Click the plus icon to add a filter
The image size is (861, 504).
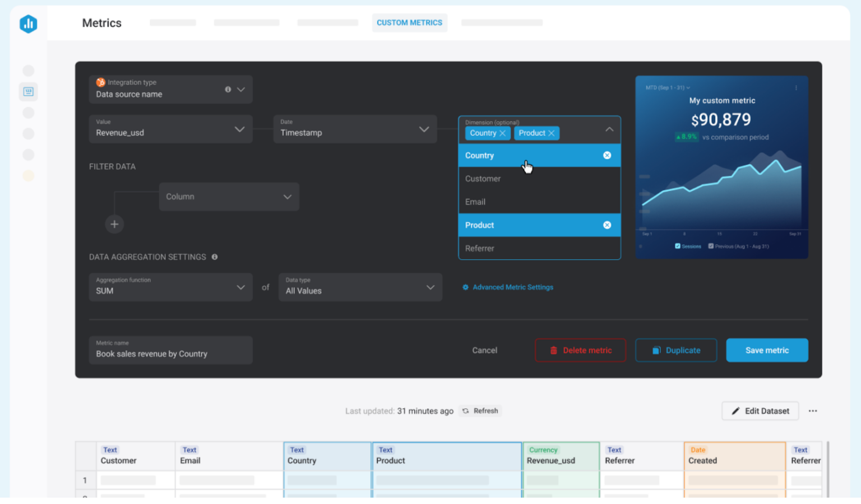(x=114, y=224)
